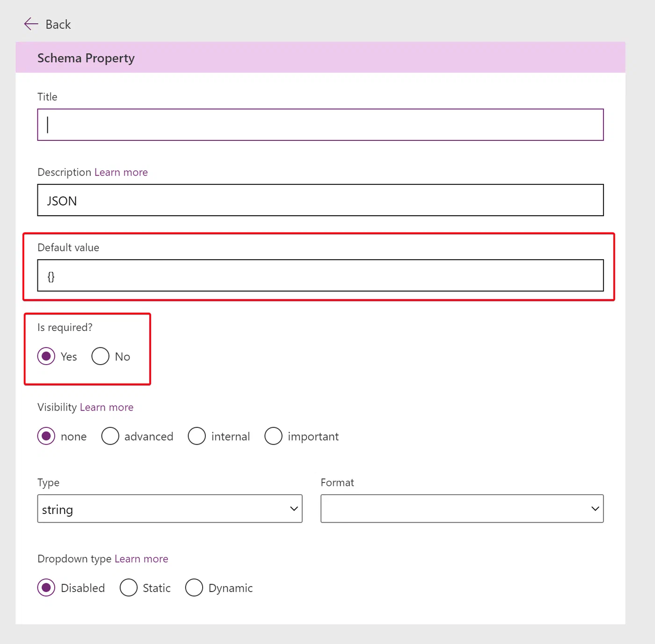Open the Visibility Learn more link
The height and width of the screenshot is (644, 655).
click(x=107, y=407)
